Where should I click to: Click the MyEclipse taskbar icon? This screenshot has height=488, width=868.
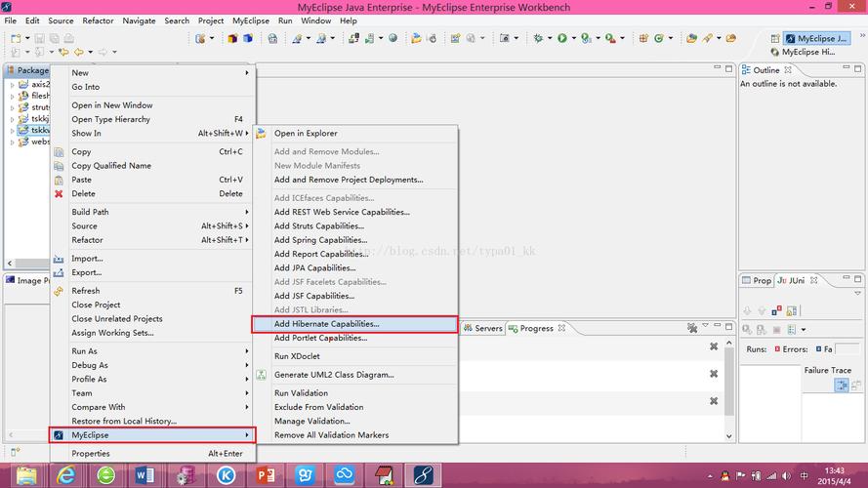point(424,475)
